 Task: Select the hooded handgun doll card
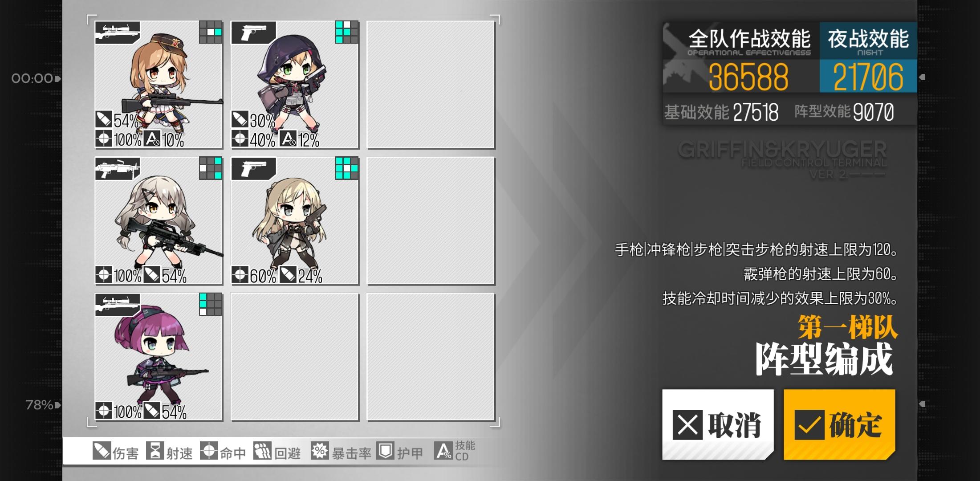(x=295, y=85)
